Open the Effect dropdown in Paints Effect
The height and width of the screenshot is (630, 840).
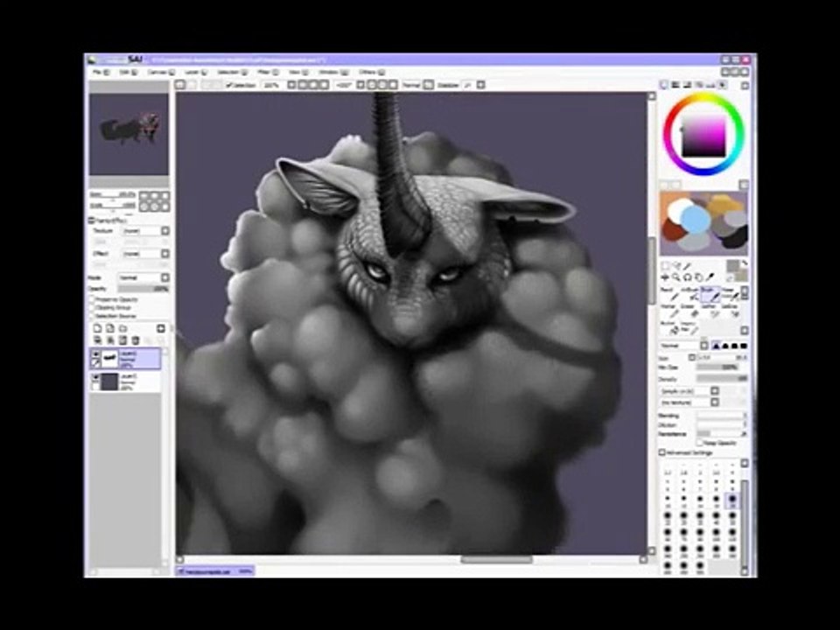(165, 254)
